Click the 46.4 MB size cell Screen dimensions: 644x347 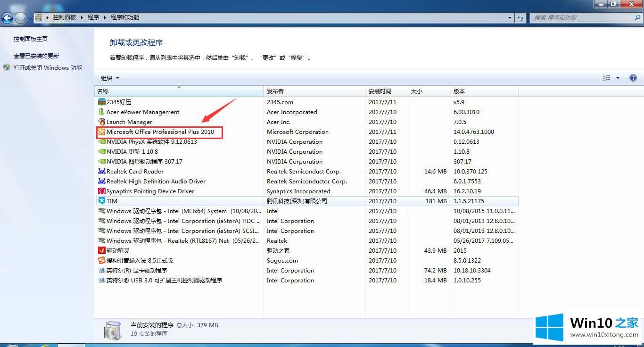click(436, 191)
